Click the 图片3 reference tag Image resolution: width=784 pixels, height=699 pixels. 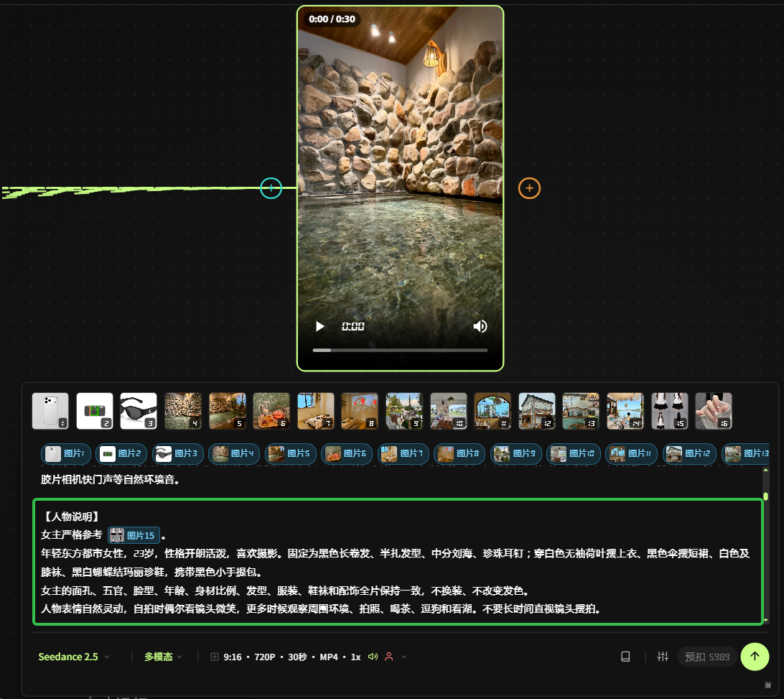(178, 454)
